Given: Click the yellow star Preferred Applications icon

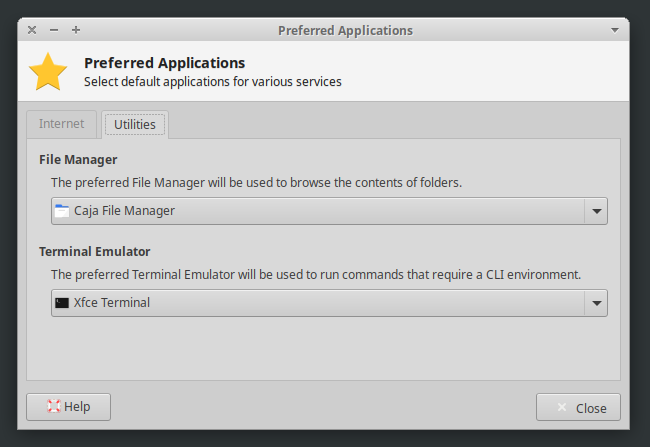Looking at the screenshot, I should [48, 72].
